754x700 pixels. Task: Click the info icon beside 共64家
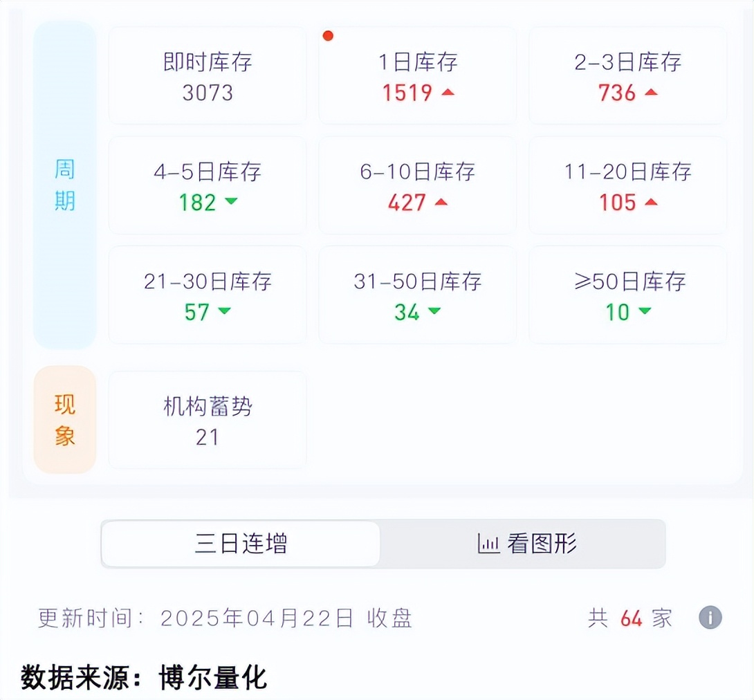point(710,617)
